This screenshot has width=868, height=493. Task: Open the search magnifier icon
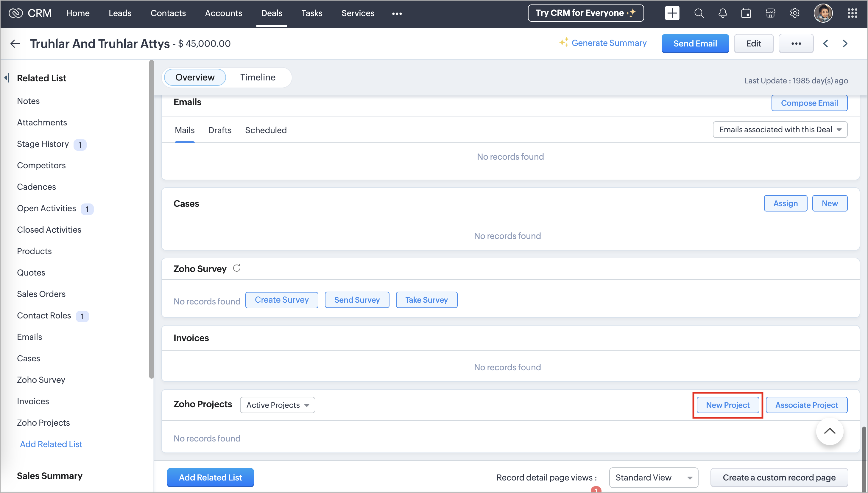699,13
